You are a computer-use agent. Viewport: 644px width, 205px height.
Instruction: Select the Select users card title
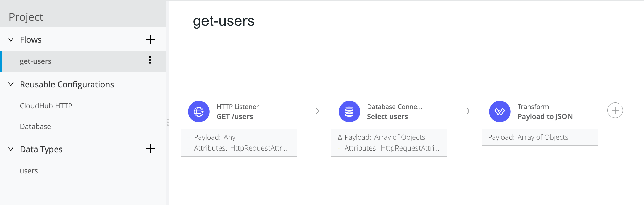pyautogui.click(x=387, y=117)
